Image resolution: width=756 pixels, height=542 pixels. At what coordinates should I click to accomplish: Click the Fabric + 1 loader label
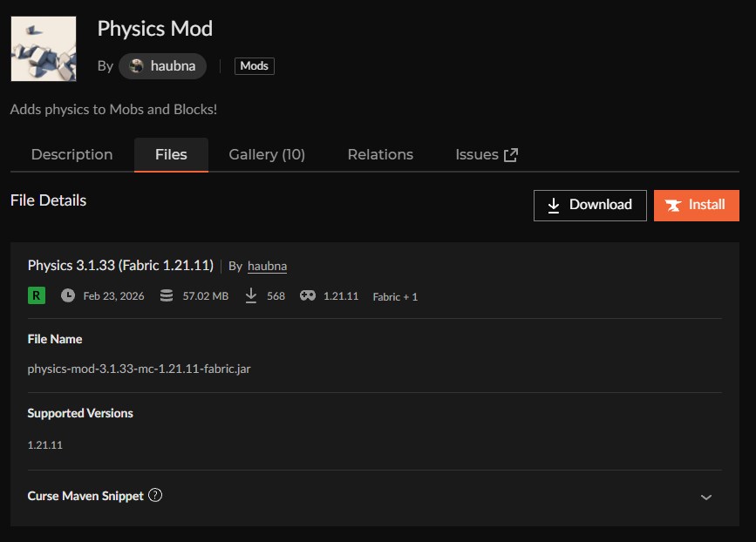(395, 296)
